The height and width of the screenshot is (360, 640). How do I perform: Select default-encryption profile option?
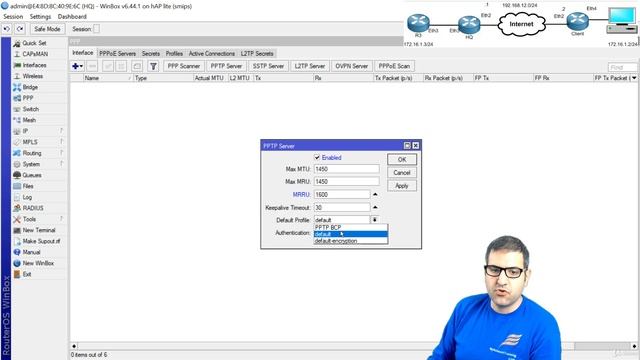[351, 241]
